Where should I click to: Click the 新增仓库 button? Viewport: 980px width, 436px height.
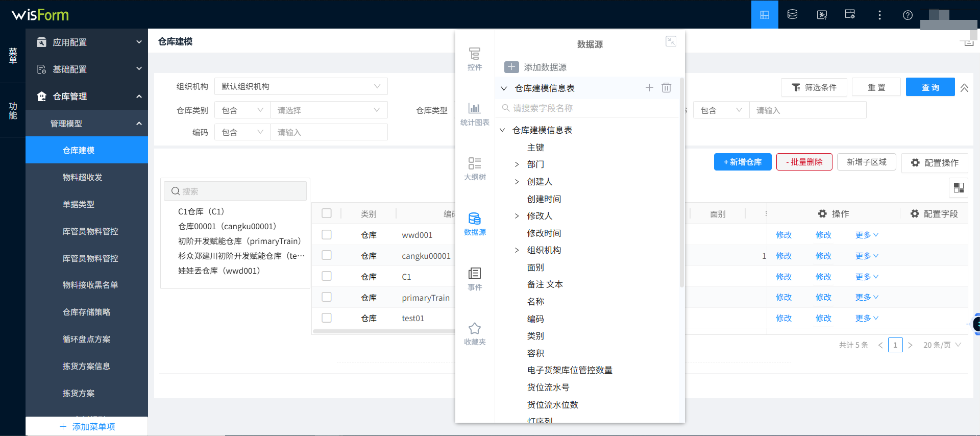[x=743, y=162]
